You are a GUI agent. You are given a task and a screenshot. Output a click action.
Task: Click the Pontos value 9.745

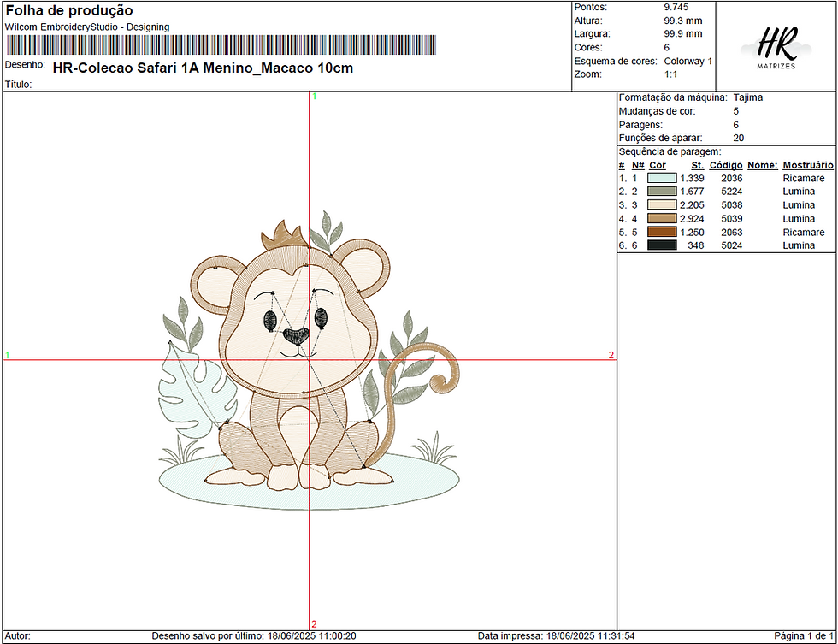click(x=676, y=7)
